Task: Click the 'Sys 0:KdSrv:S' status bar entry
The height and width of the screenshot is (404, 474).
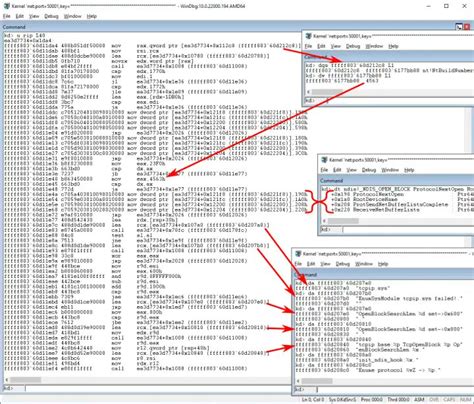Action: (342, 399)
